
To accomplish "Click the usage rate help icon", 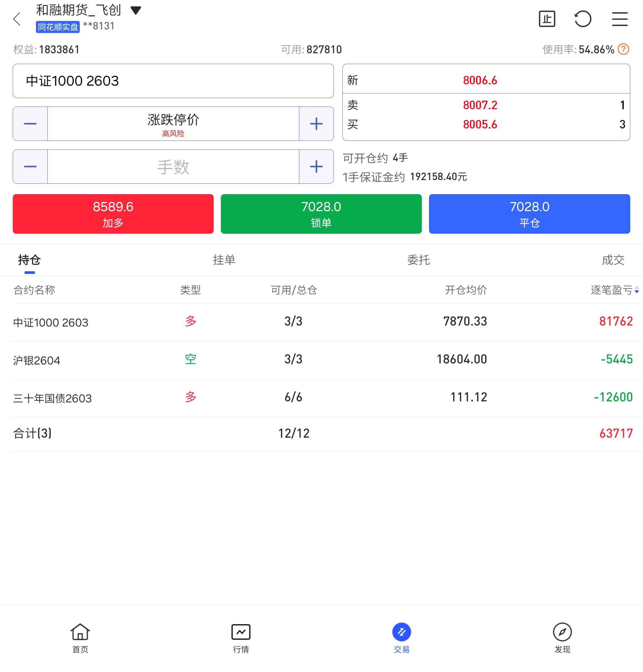I will (623, 49).
